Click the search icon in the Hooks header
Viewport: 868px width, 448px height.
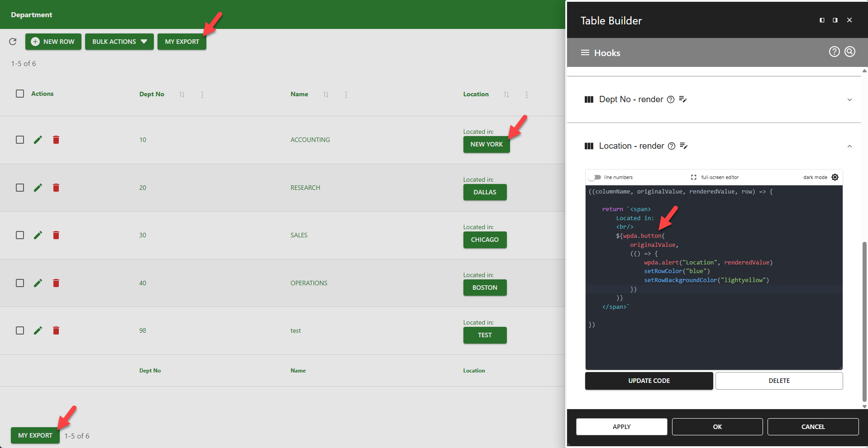tap(850, 52)
